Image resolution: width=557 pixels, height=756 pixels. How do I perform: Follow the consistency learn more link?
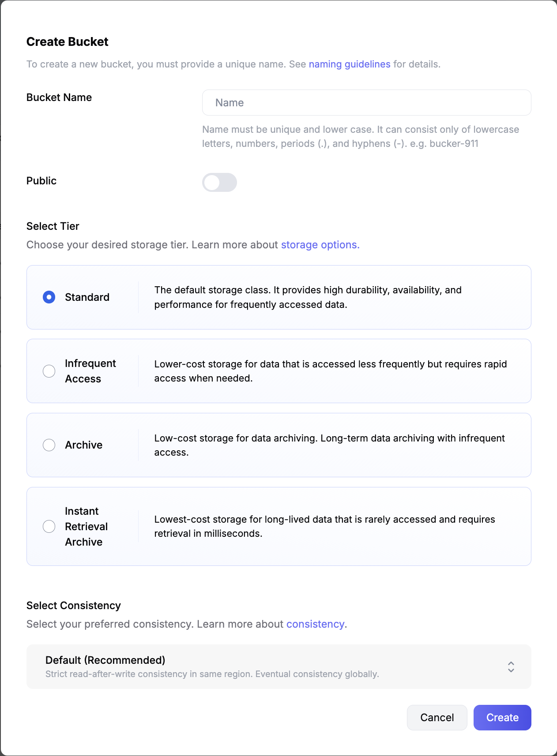tap(315, 624)
